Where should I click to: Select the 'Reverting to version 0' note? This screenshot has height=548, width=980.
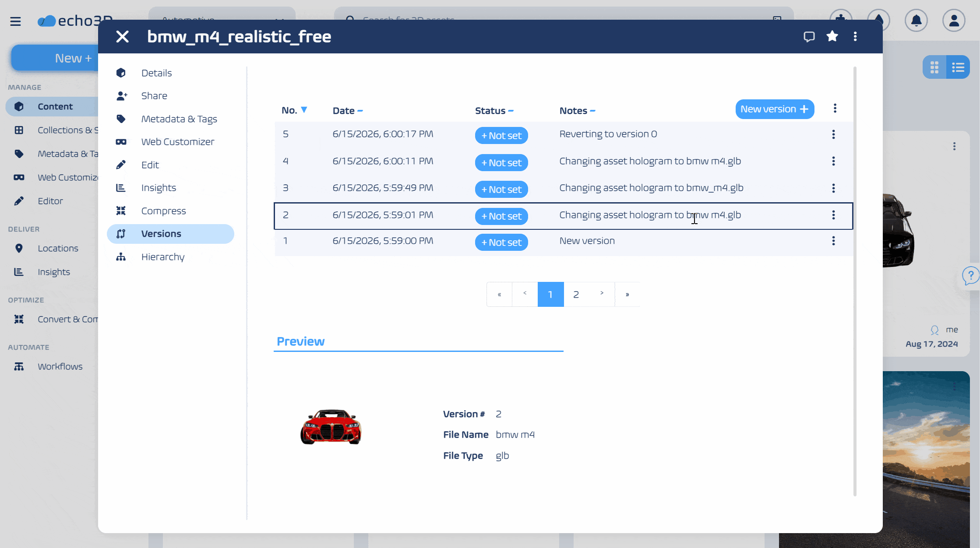tap(608, 134)
